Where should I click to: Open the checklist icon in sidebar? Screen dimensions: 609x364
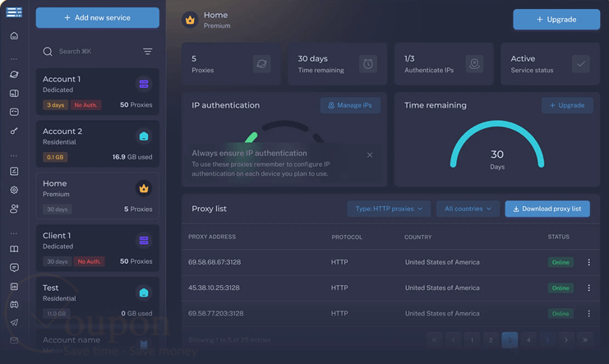(x=14, y=171)
